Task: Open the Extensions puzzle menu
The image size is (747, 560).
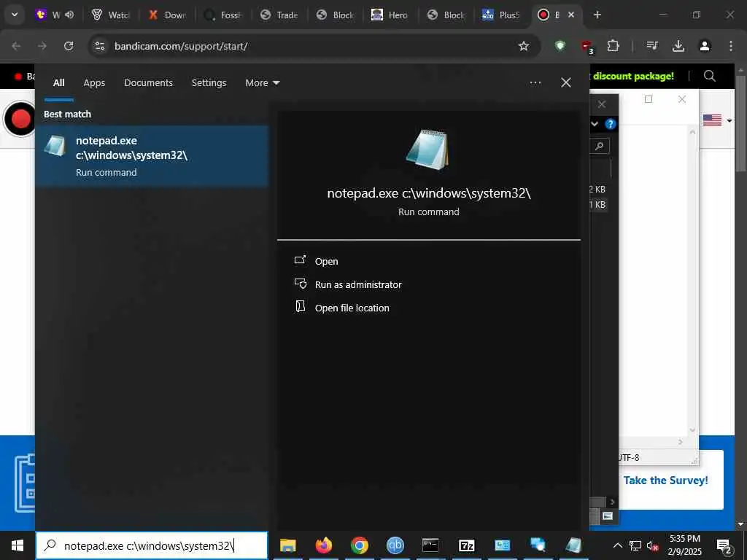Action: [613, 46]
